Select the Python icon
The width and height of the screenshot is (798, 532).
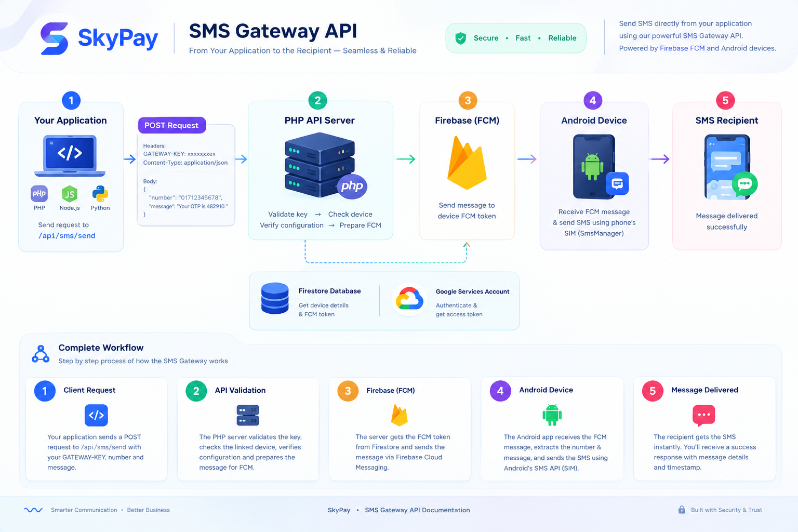[100, 194]
